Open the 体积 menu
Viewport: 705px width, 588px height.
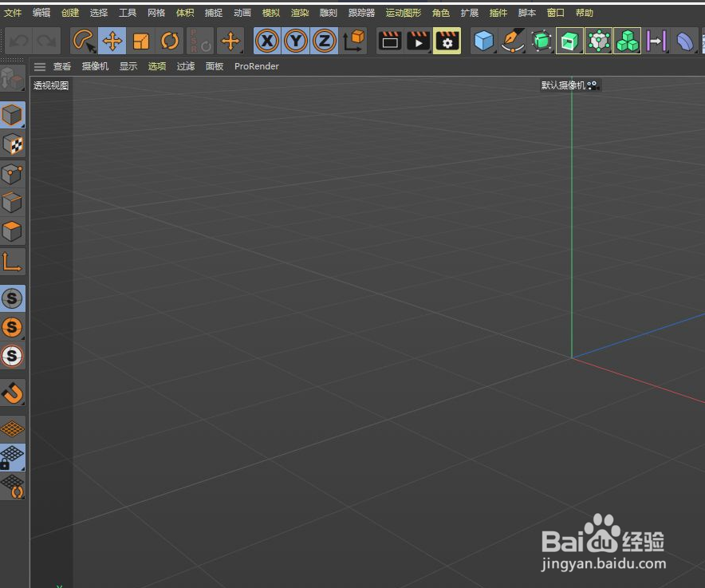(185, 13)
